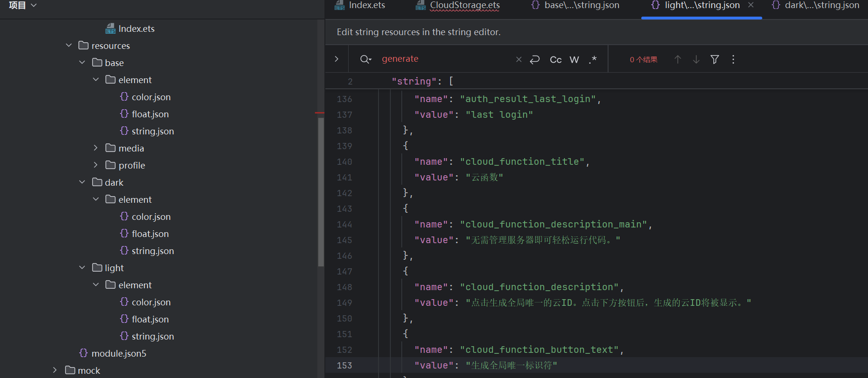Open color.json under the dark folder
The width and height of the screenshot is (868, 378).
pos(151,217)
